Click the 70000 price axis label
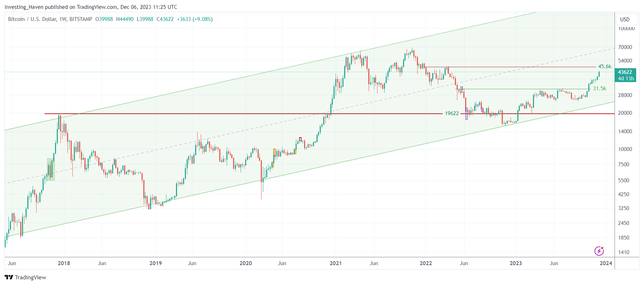Screen dimensions: 644x285 click(625, 47)
